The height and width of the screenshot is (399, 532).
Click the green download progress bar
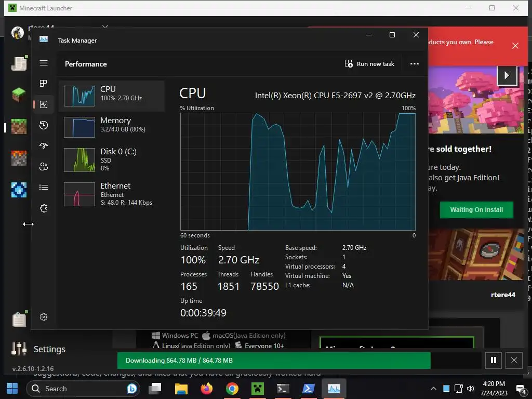click(x=274, y=361)
